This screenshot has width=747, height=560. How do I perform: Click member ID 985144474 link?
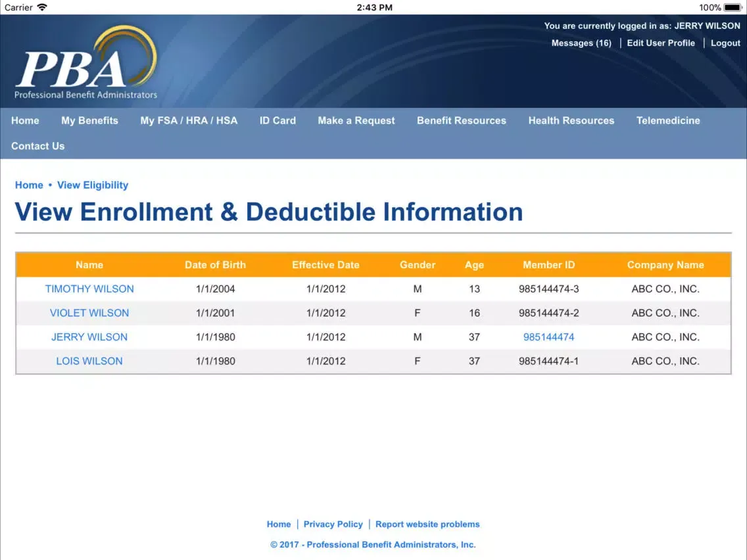(x=549, y=337)
